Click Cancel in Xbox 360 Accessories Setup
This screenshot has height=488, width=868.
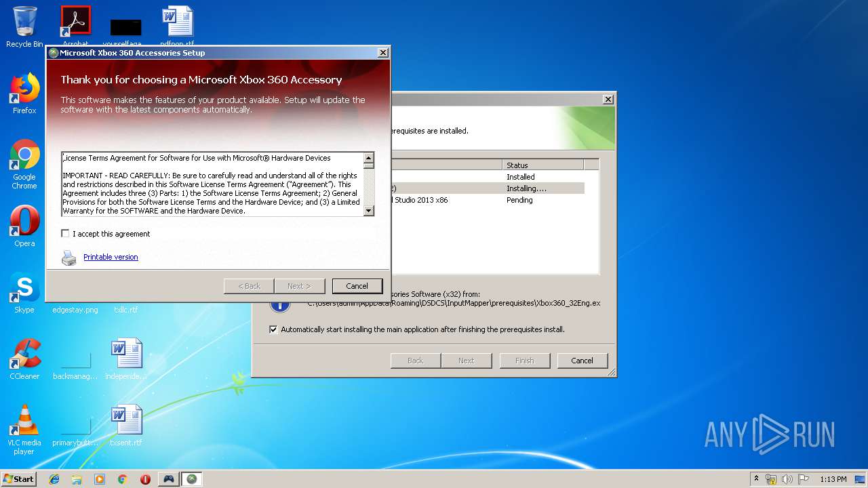[x=357, y=286]
